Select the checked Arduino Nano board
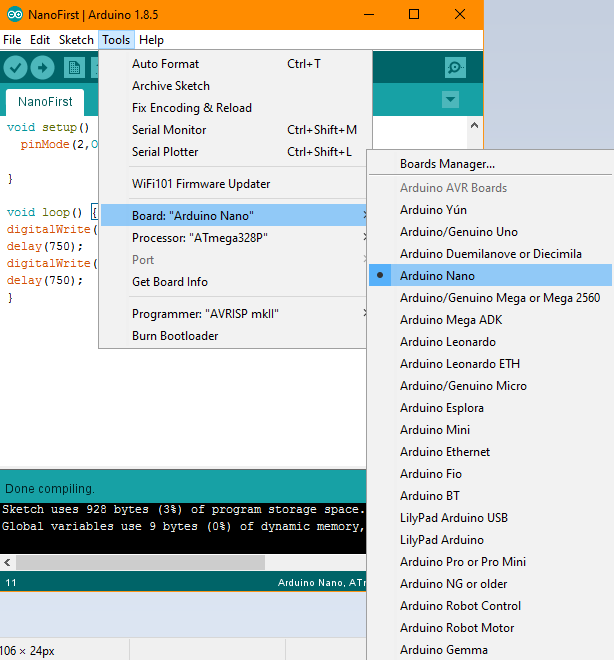Screen dimensions: 614x660 tap(490, 276)
